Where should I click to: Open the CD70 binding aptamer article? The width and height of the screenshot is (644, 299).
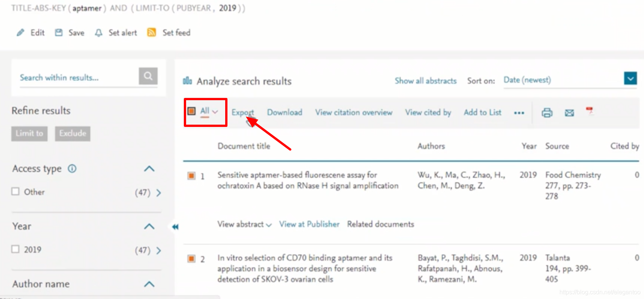pyautogui.click(x=305, y=268)
